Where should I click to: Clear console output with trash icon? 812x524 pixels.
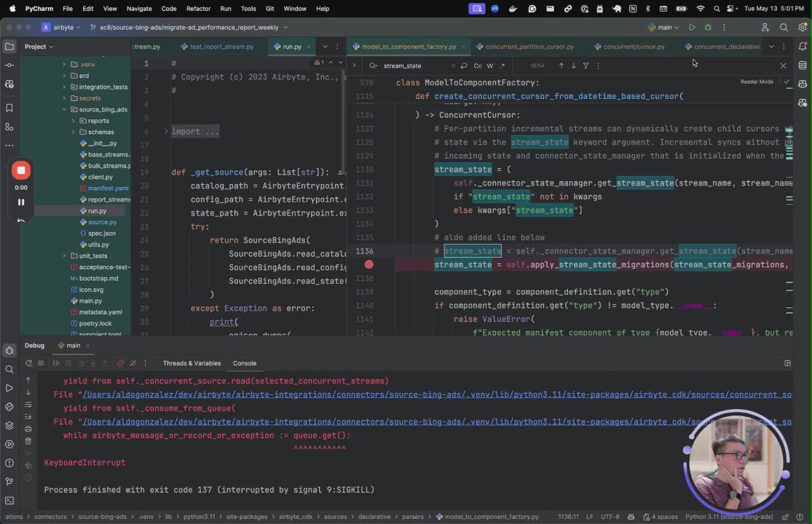[x=28, y=441]
